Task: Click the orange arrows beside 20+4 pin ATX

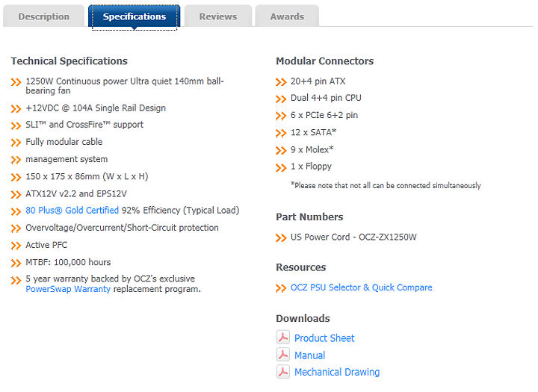Action: coord(281,82)
